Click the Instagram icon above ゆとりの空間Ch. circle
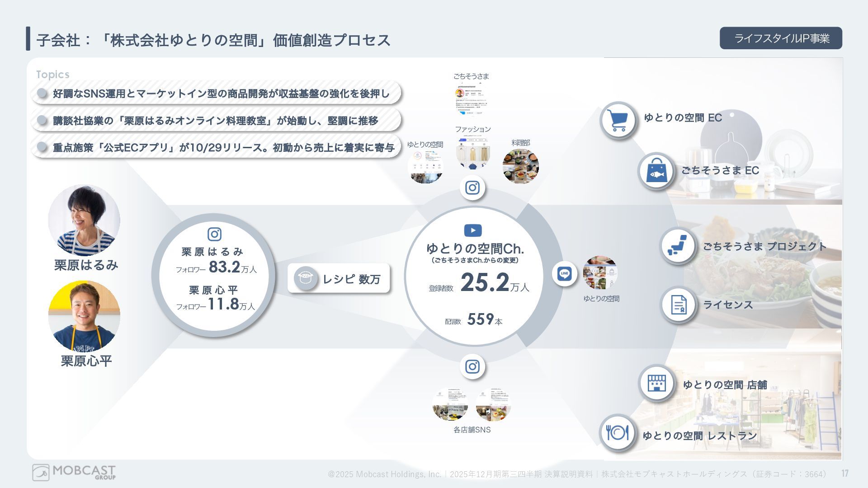Image resolution: width=868 pixels, height=488 pixels. [472, 188]
